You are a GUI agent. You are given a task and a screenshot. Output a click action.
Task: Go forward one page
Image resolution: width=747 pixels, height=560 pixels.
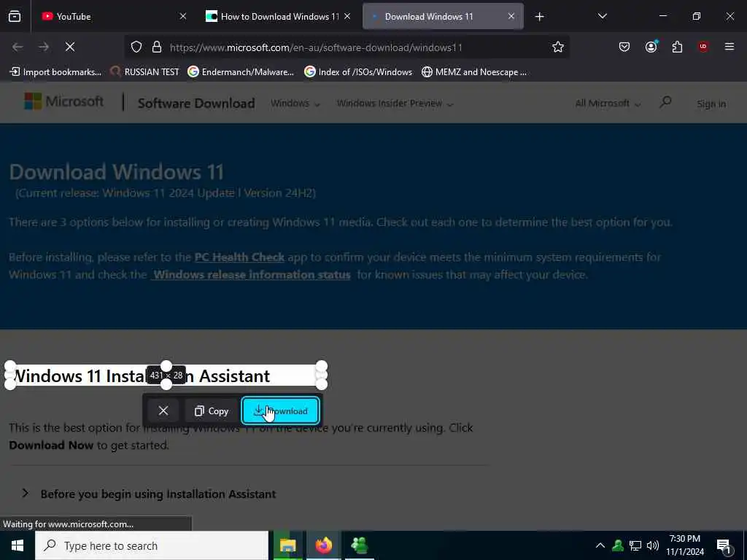coord(44,47)
